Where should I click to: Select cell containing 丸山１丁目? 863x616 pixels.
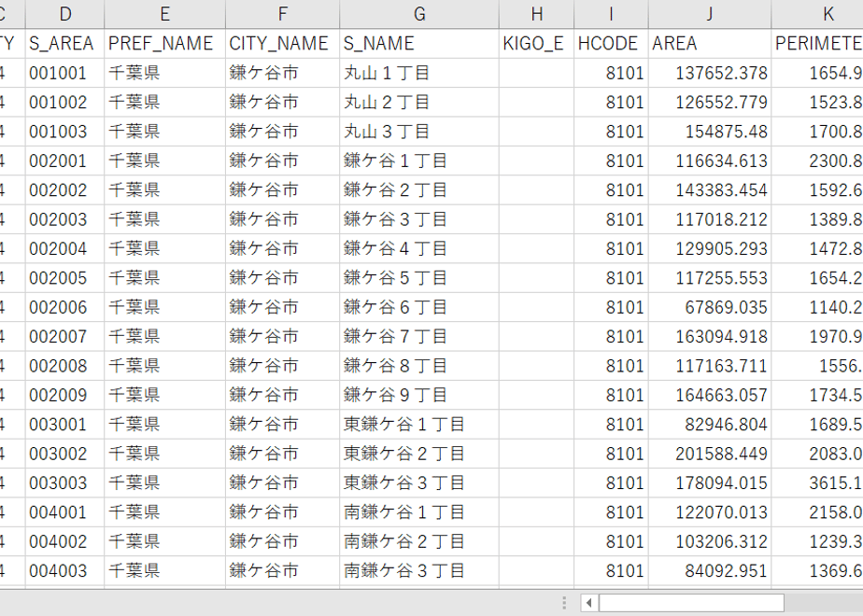tap(419, 73)
